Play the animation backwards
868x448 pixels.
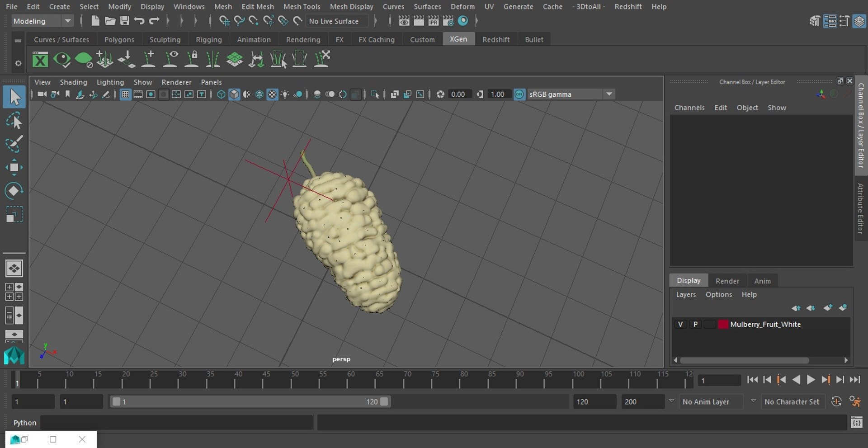(796, 380)
